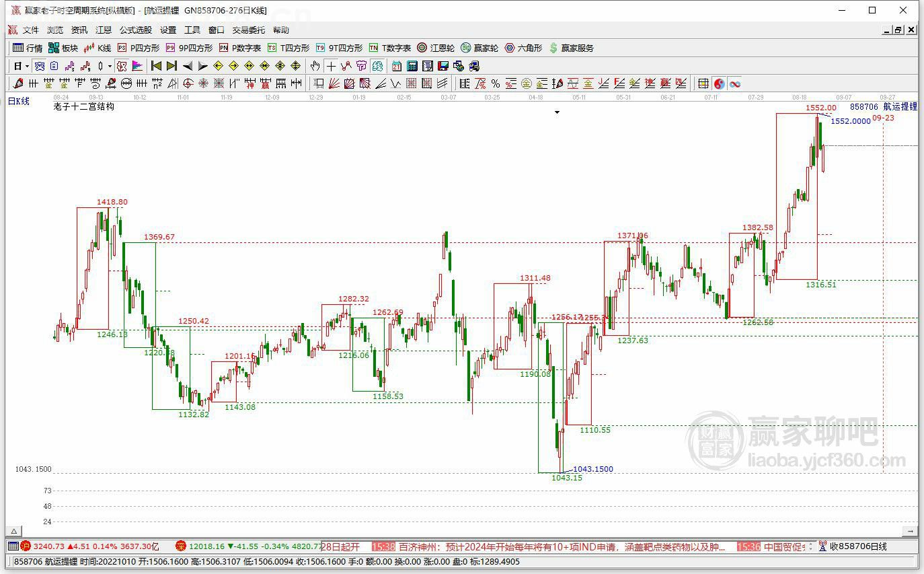Screen dimensions: 924x574
Task: Click the status bar table icon
Action: click(13, 546)
